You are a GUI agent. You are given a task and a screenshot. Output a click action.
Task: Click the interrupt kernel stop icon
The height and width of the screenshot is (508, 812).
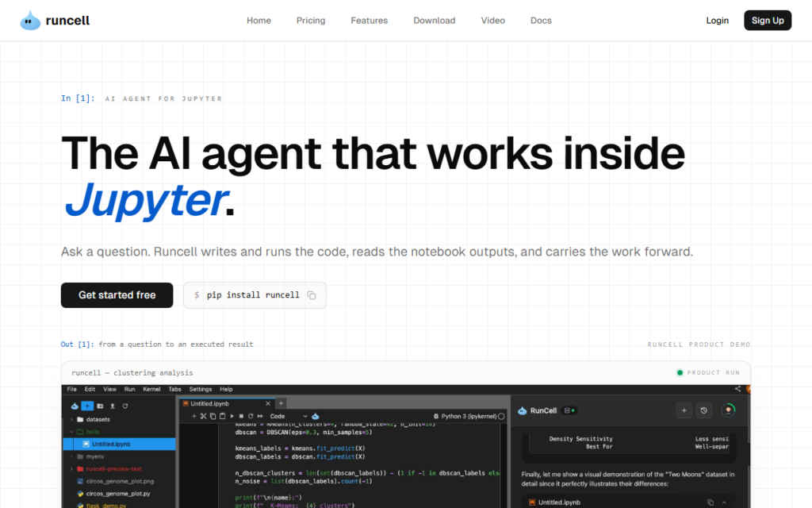coord(241,416)
